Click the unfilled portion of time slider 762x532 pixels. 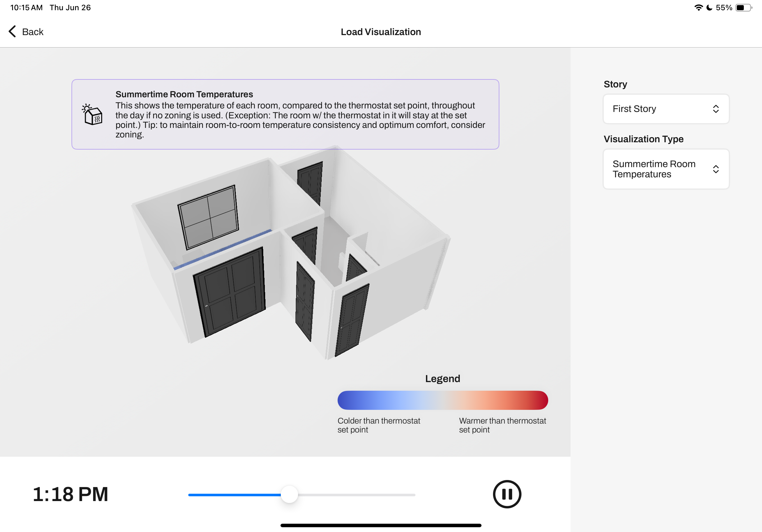tap(357, 494)
